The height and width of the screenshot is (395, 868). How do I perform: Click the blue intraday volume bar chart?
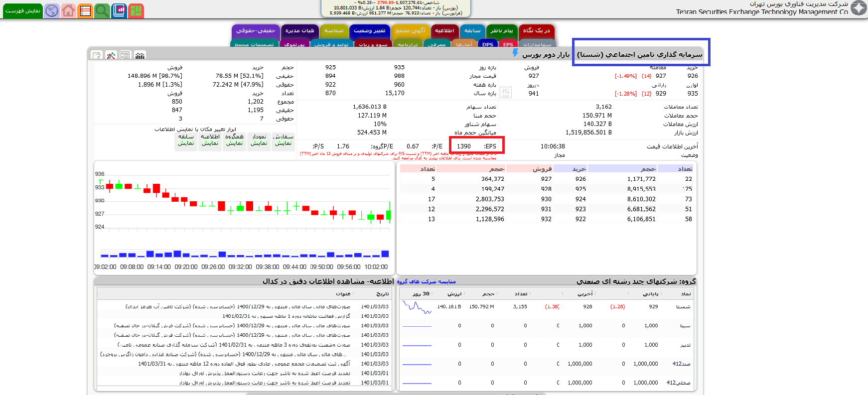(x=244, y=254)
